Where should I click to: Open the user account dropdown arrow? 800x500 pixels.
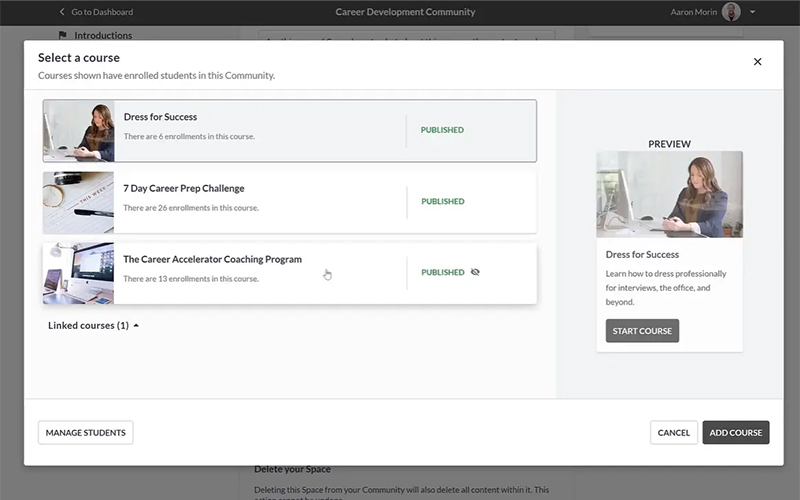click(x=753, y=12)
